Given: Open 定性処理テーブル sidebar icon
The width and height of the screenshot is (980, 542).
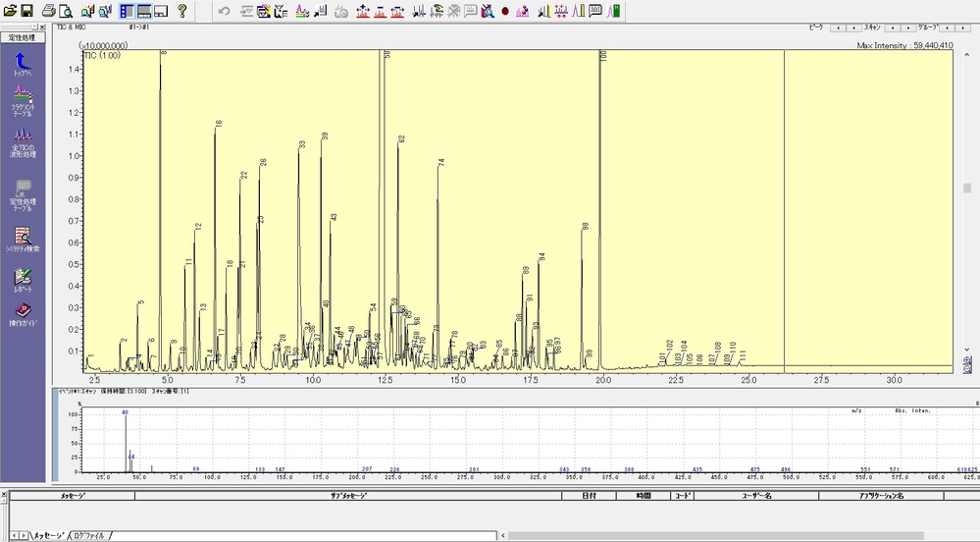Looking at the screenshot, I should click(x=23, y=195).
